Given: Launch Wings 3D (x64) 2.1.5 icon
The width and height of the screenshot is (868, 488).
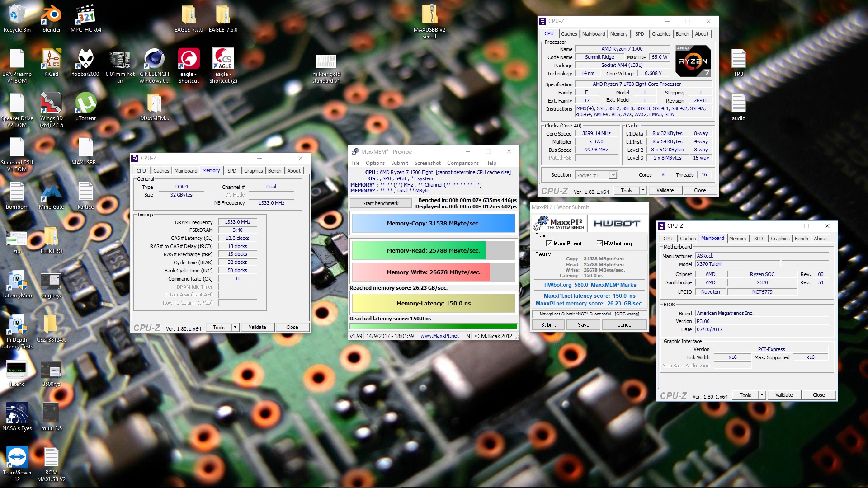Looking at the screenshot, I should 51,110.
